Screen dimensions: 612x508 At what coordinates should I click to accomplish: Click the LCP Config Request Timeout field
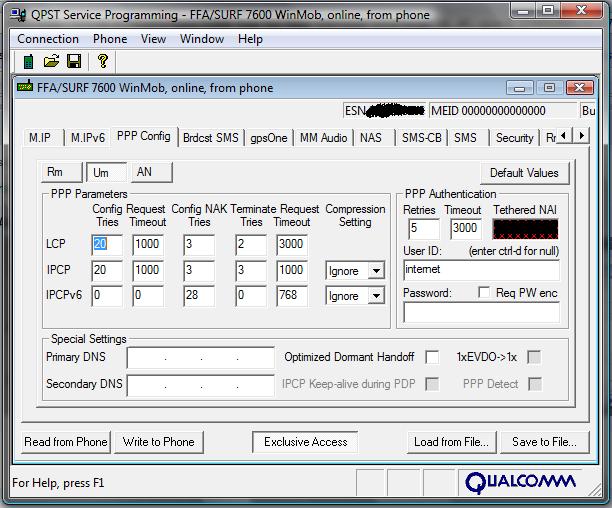point(148,244)
